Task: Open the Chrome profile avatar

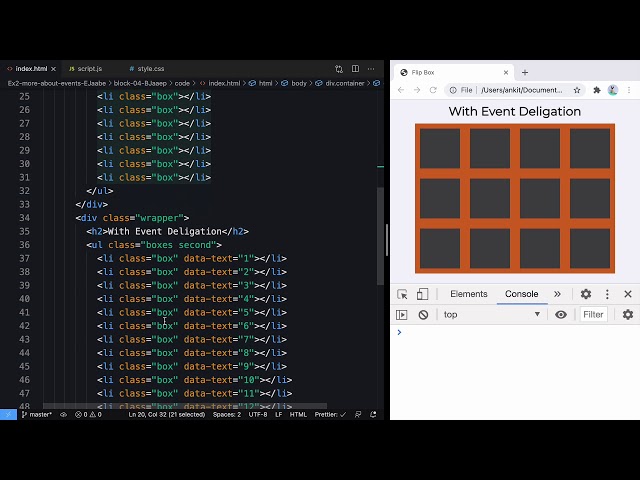Action: [613, 90]
